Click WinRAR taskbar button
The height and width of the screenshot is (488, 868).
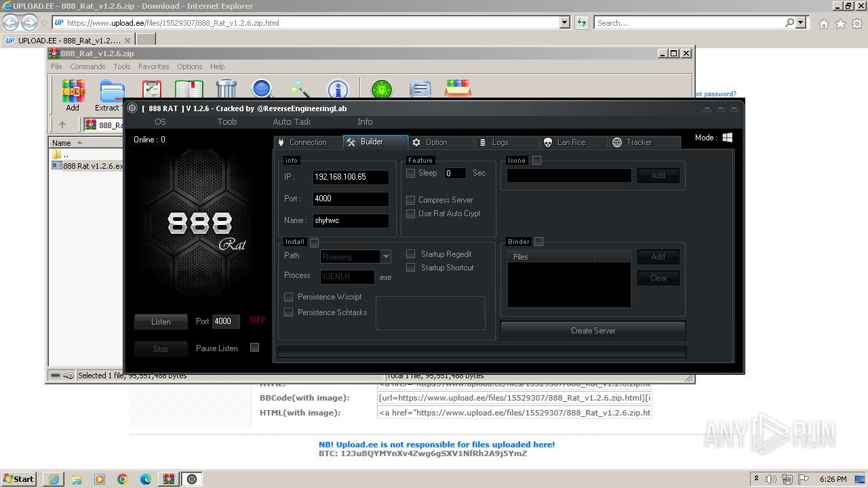pos(169,479)
